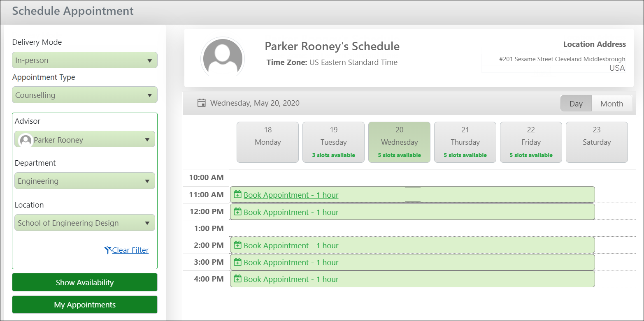Expand the Appointment Type dropdown
Viewport: 644px width, 321px height.
click(x=85, y=95)
